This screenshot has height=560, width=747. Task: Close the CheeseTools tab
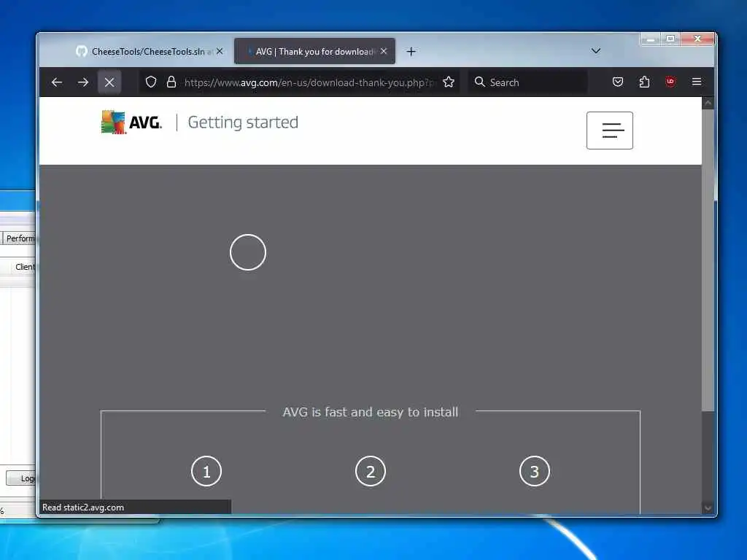[220, 51]
